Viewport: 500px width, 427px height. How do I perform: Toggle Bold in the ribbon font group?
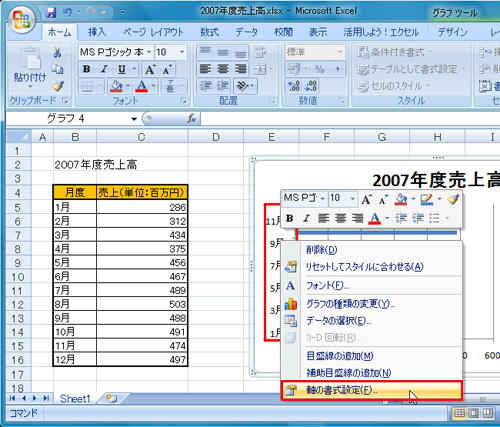[x=87, y=69]
